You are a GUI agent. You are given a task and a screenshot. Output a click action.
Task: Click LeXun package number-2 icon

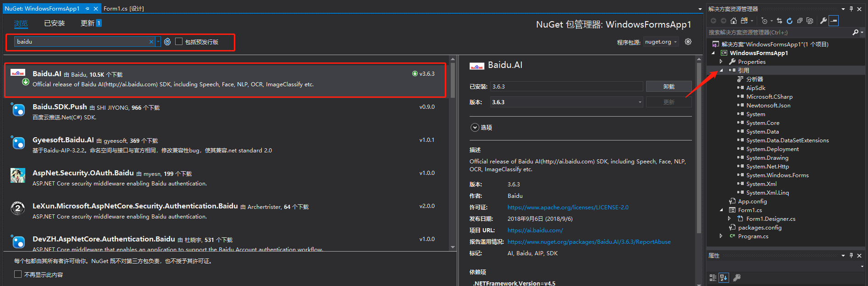tap(18, 208)
